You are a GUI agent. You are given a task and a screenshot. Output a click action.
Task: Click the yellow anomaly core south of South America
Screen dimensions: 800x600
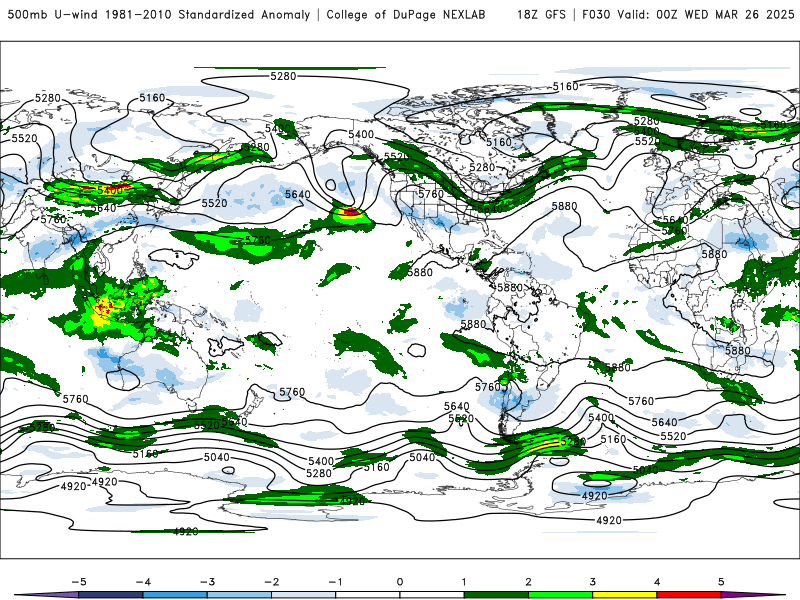(545, 444)
